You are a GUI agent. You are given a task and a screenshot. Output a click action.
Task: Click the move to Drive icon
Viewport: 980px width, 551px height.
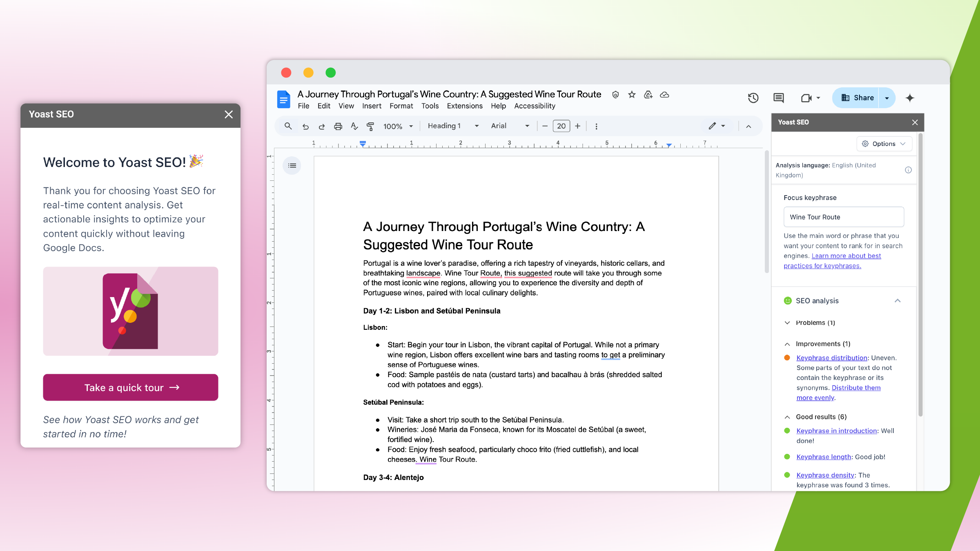pos(648,95)
